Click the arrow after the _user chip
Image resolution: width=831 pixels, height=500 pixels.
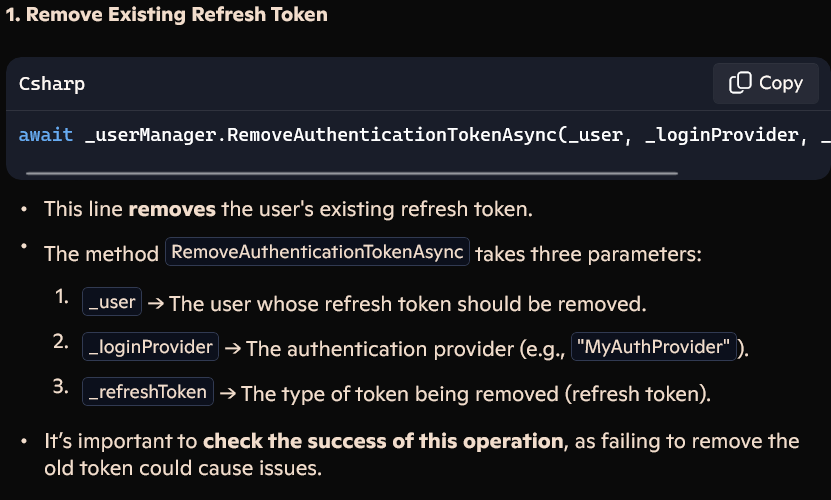pyautogui.click(x=156, y=304)
